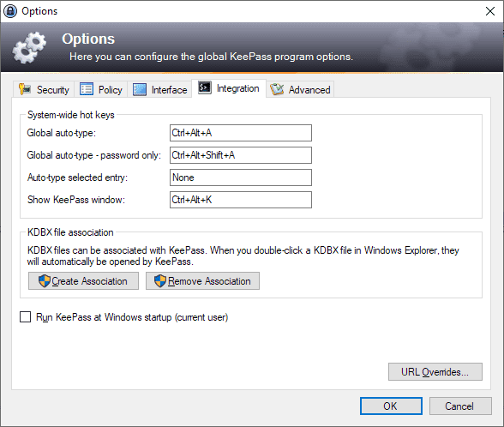Click 'System-wide hot keys' group title
504x427 pixels.
70,115
